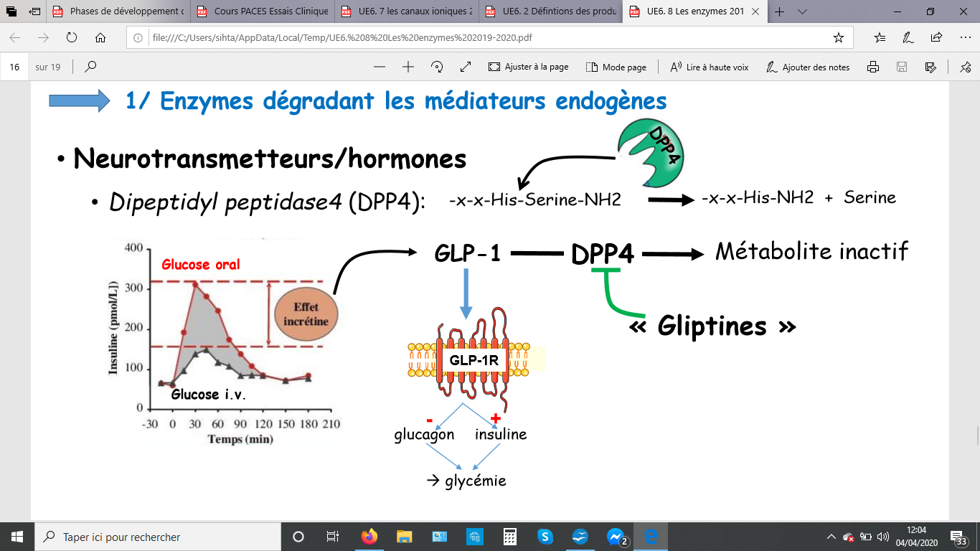This screenshot has height=551, width=980.
Task: Share this page
Action: click(x=936, y=38)
